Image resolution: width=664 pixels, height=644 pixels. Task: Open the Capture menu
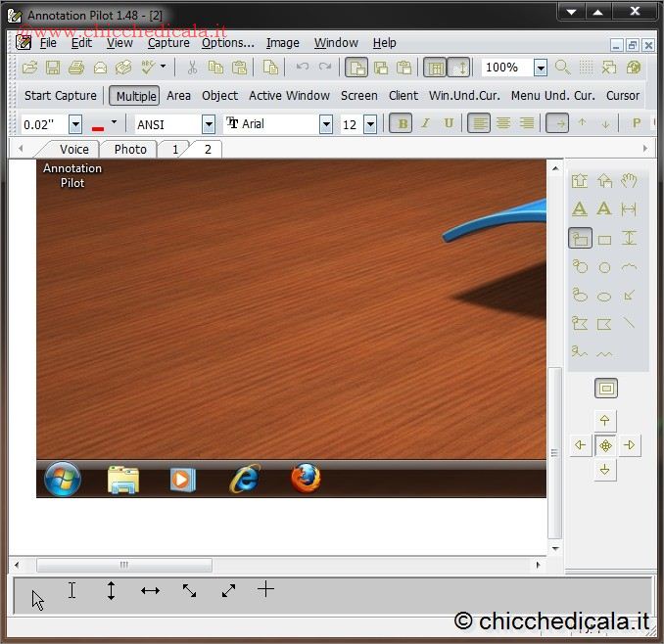tap(168, 43)
